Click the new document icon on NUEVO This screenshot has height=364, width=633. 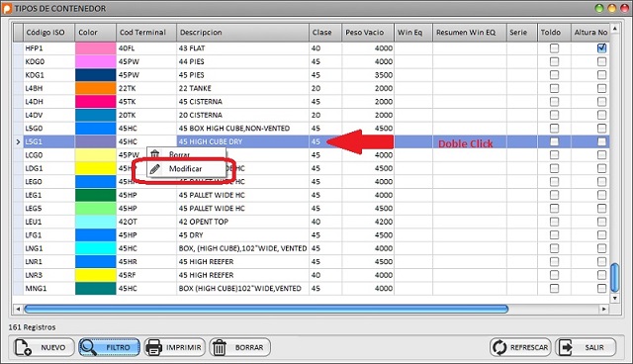[x=23, y=347]
